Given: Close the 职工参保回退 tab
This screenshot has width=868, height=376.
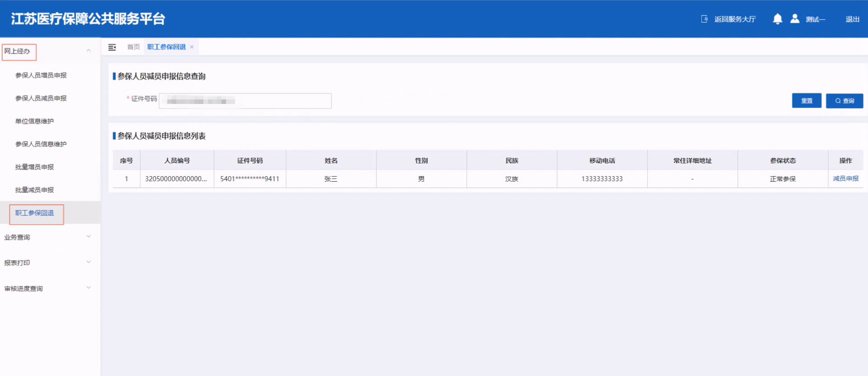Looking at the screenshot, I should 192,47.
